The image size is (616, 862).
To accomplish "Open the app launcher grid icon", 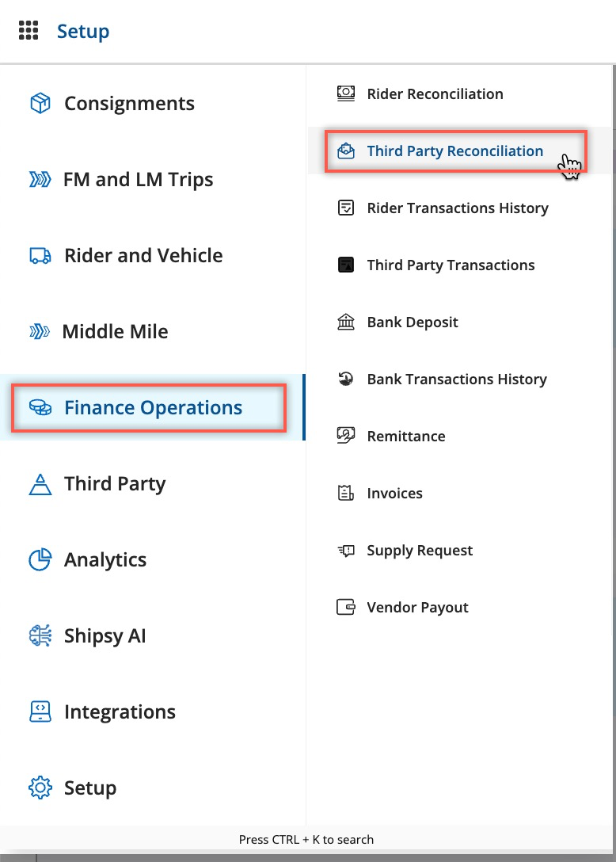I will point(29,32).
